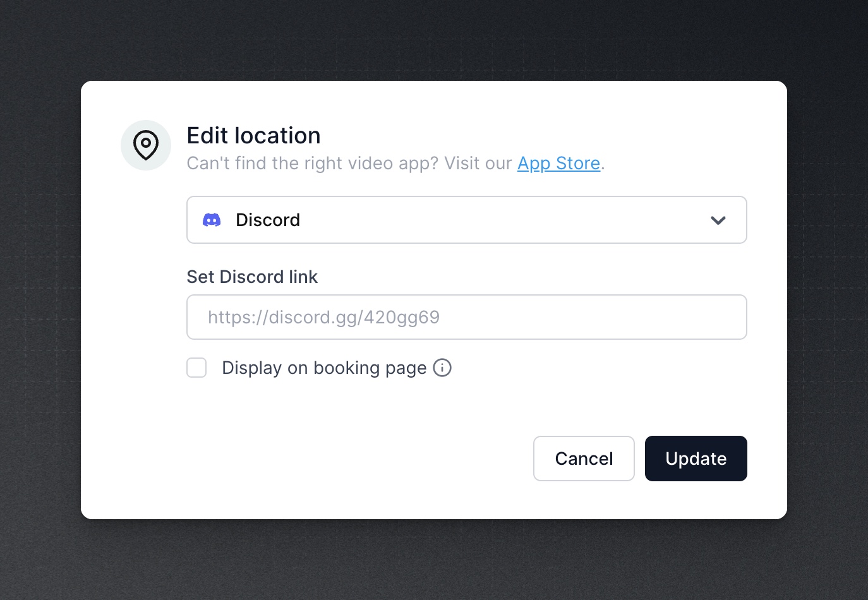Viewport: 868px width, 600px height.
Task: Click the Discord link input field
Action: point(467,317)
